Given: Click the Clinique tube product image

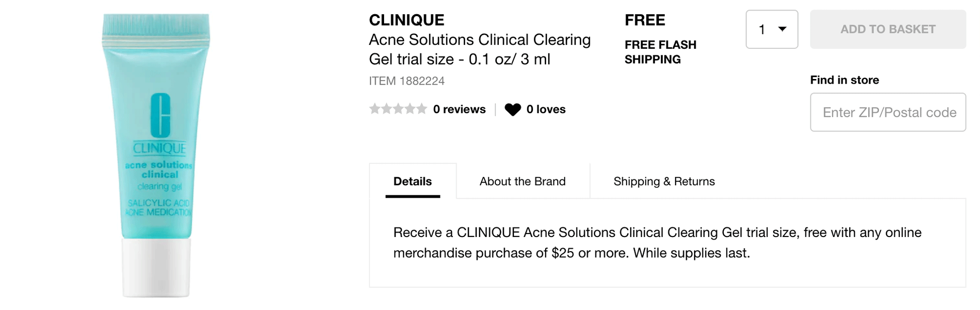Looking at the screenshot, I should pos(156,155).
